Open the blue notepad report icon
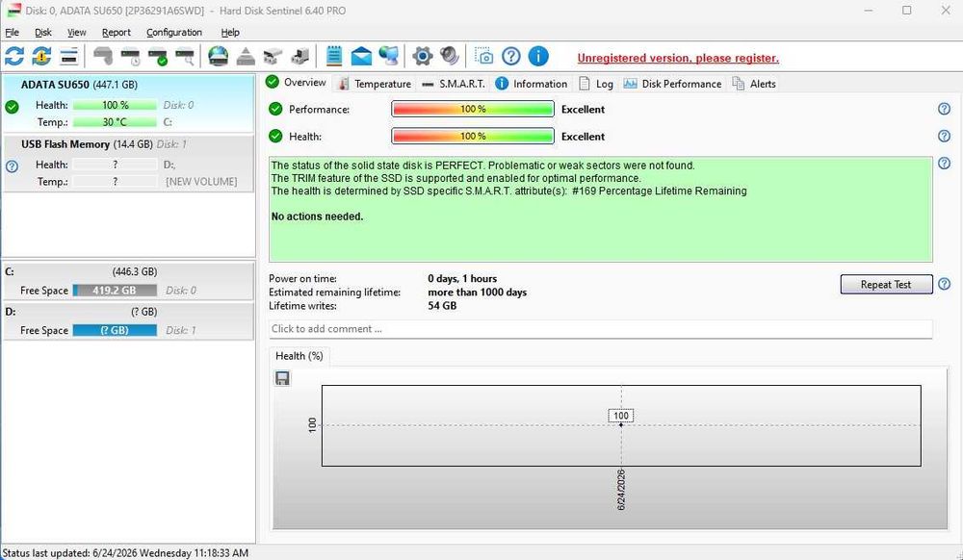Image resolution: width=963 pixels, height=560 pixels. 333,57
